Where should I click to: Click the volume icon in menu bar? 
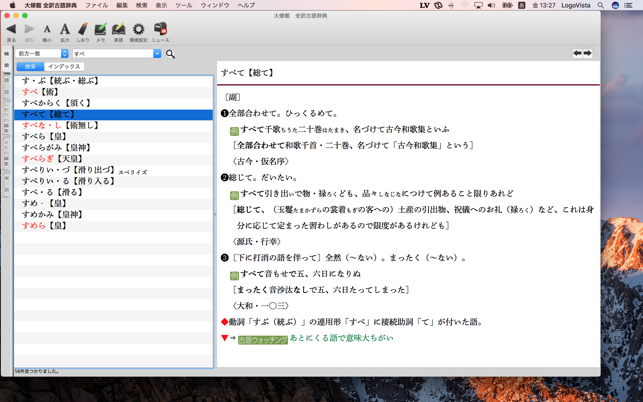point(491,5)
